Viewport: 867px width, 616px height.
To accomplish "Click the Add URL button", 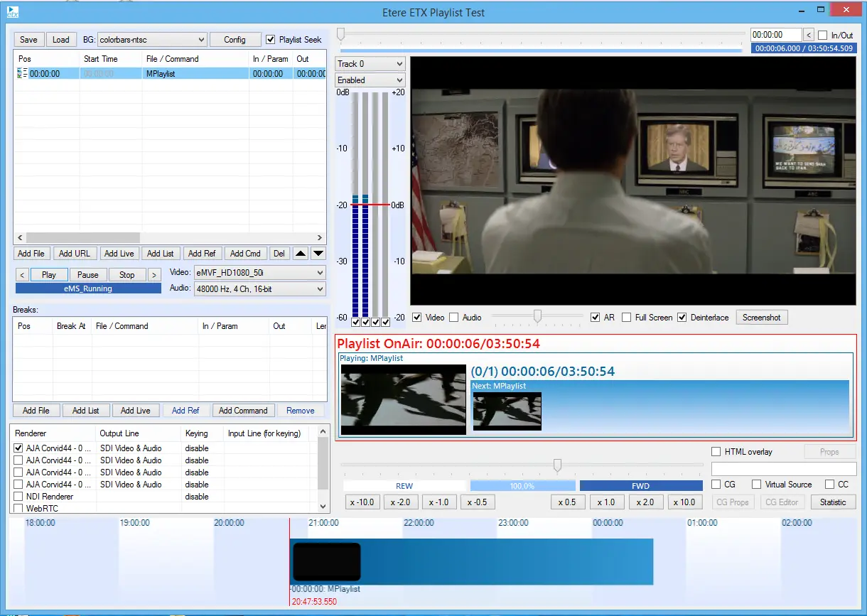I will click(74, 254).
